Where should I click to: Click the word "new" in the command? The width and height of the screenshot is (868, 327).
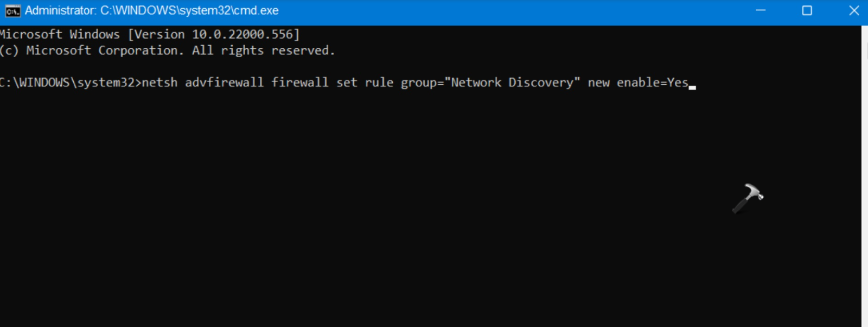click(x=598, y=83)
